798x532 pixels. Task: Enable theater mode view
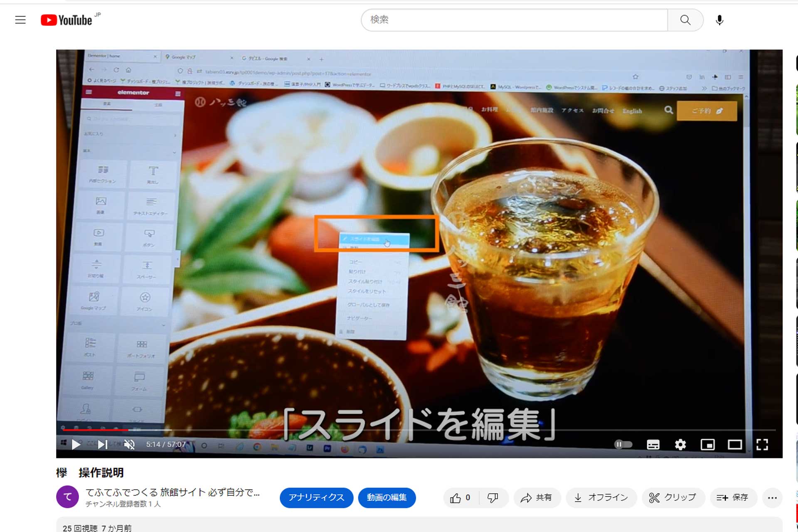click(735, 445)
